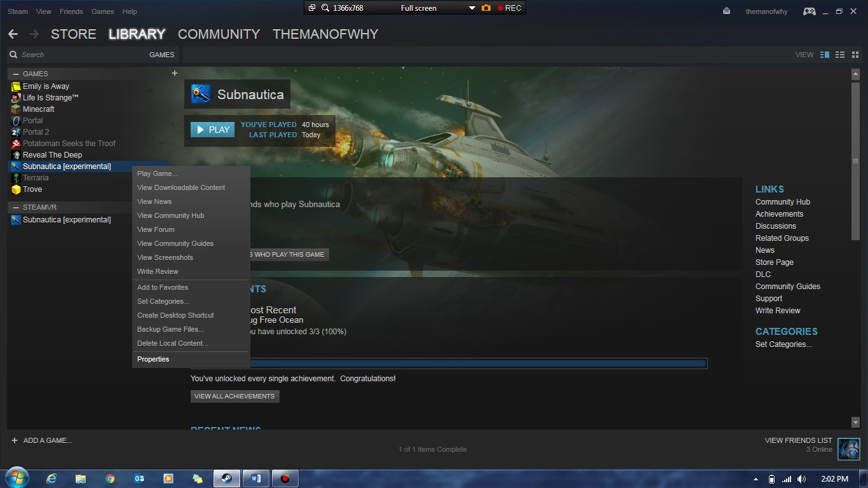This screenshot has height=488, width=868.
Task: Go forward with the right arrow
Action: [x=34, y=34]
